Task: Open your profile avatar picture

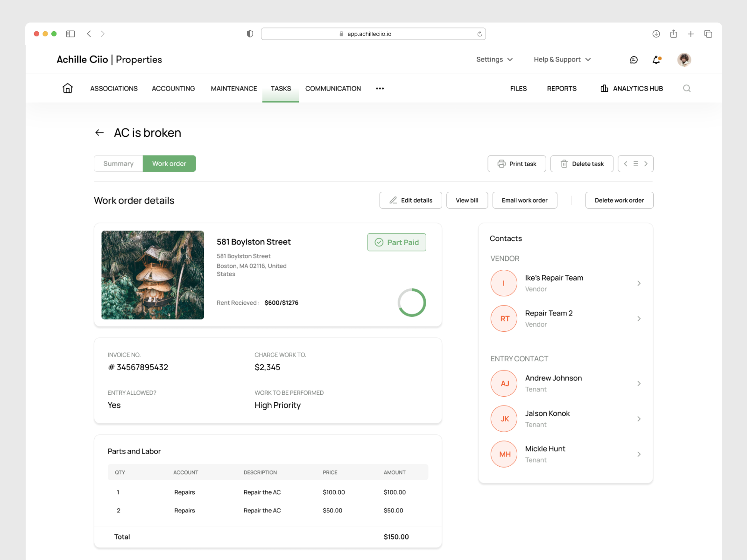Action: click(x=684, y=59)
